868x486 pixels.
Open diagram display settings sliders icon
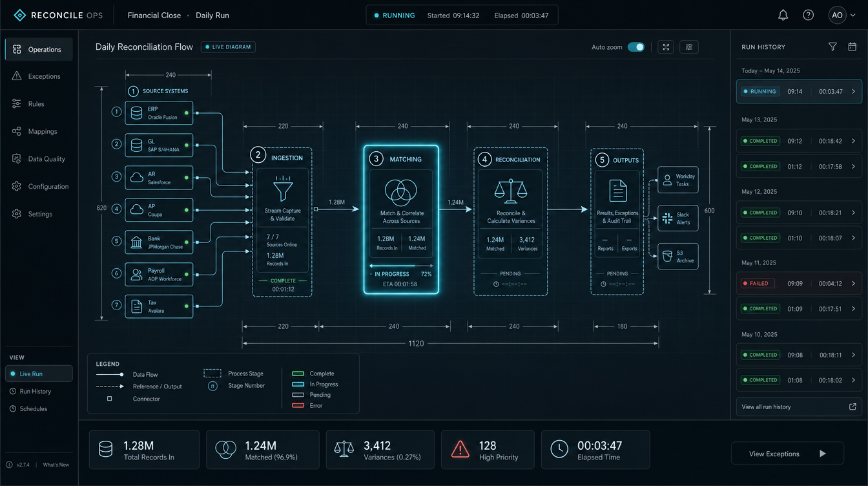coord(689,47)
